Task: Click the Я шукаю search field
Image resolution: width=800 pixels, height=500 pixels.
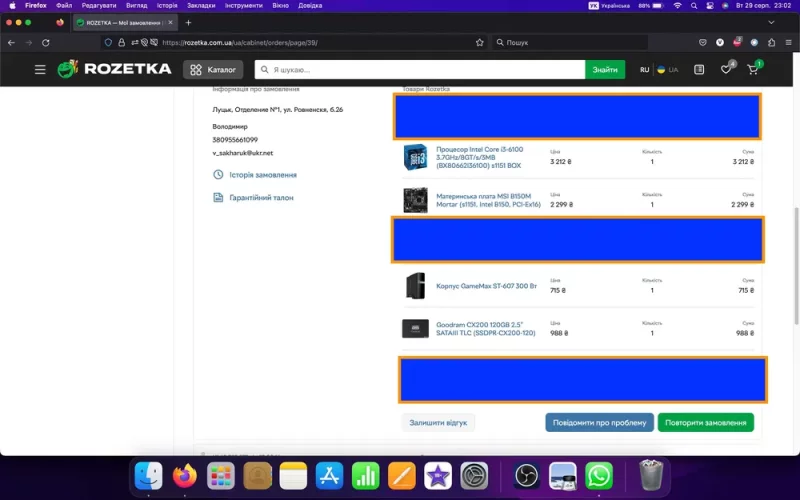Action: tap(420, 70)
